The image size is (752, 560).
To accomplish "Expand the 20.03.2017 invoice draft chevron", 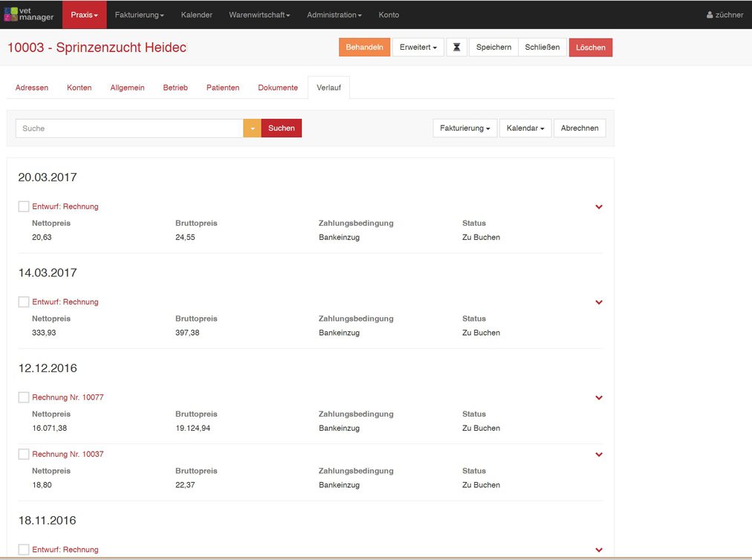I will [599, 207].
